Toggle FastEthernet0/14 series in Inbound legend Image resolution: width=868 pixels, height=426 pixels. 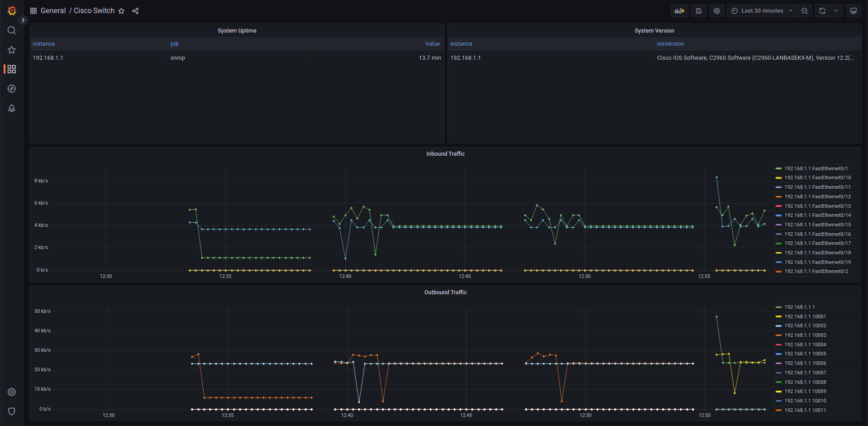coord(817,215)
